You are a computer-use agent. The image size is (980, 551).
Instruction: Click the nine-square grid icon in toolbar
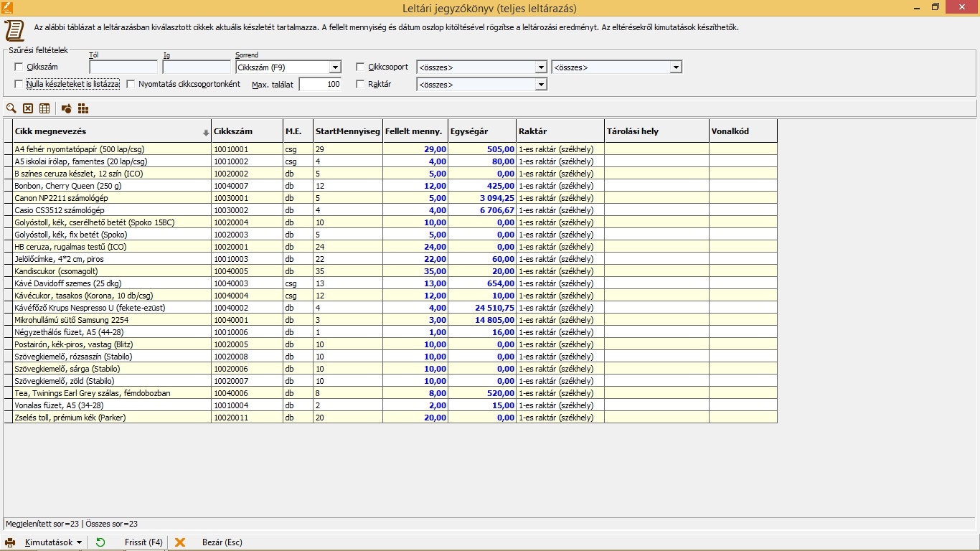coord(83,108)
